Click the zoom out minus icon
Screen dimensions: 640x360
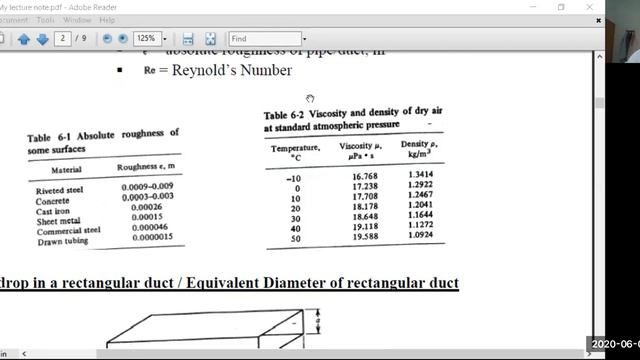coord(107,39)
